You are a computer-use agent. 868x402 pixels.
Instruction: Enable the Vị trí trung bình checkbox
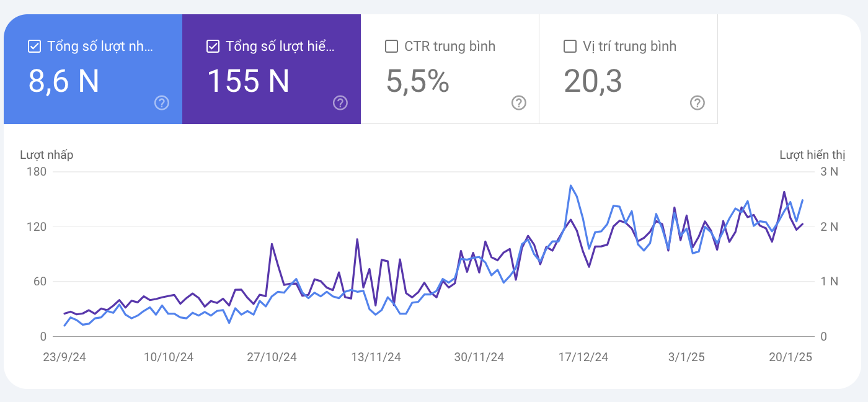(570, 47)
